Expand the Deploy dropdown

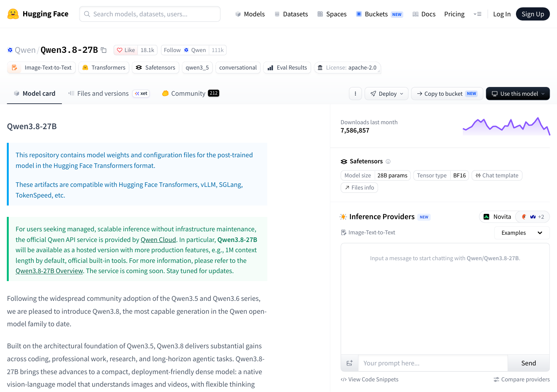(387, 94)
